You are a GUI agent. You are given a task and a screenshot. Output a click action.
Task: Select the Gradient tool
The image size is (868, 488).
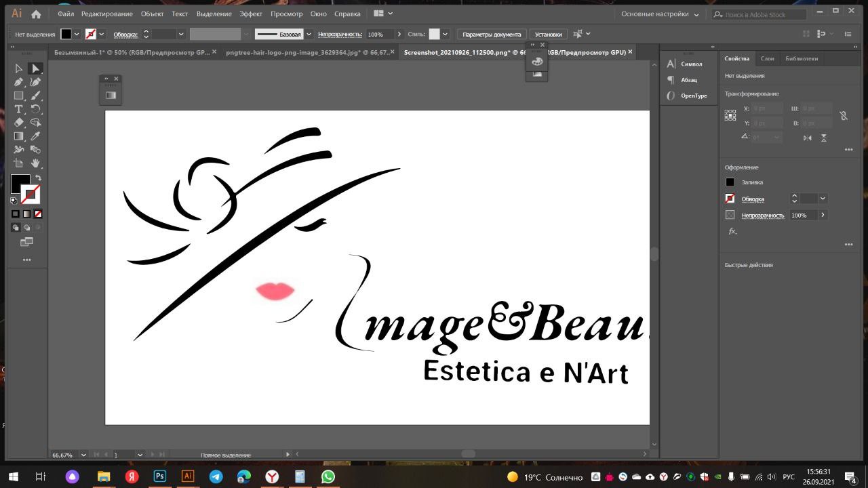pos(19,136)
